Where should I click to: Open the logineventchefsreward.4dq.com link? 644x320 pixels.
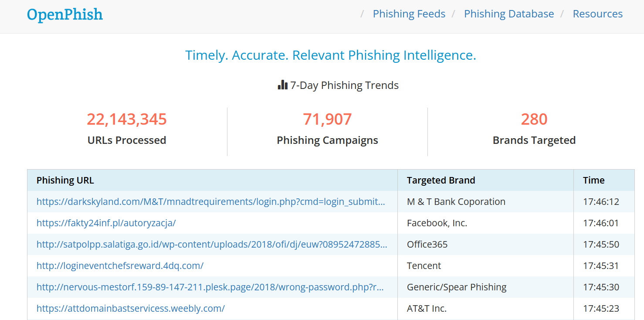pos(120,266)
